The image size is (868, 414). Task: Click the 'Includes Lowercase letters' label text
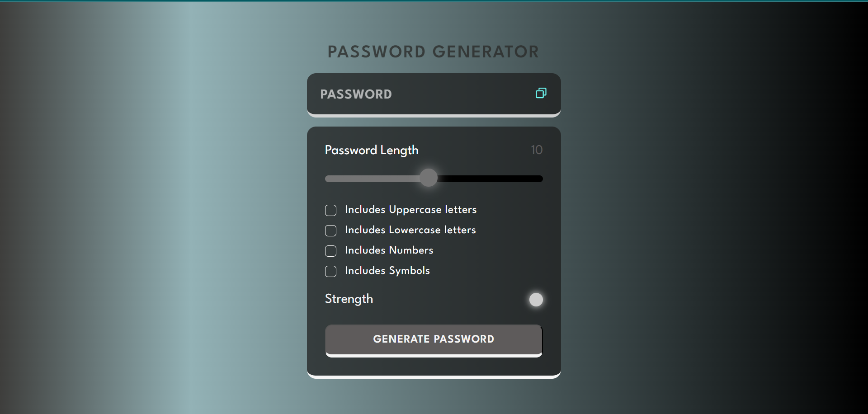click(x=410, y=230)
